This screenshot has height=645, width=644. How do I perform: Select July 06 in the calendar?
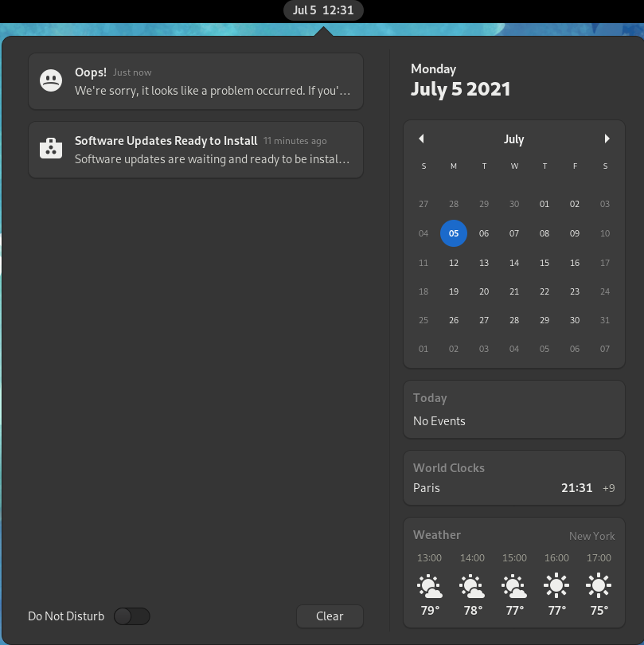(484, 233)
